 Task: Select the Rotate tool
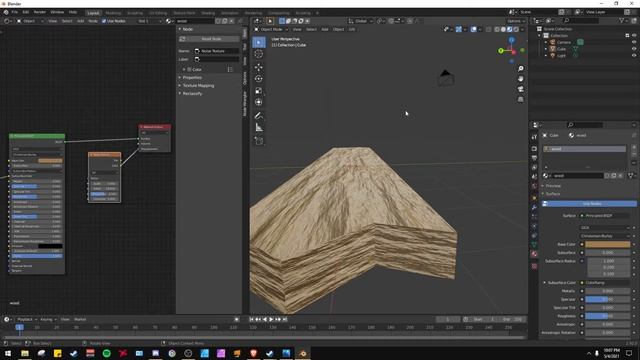(259, 79)
